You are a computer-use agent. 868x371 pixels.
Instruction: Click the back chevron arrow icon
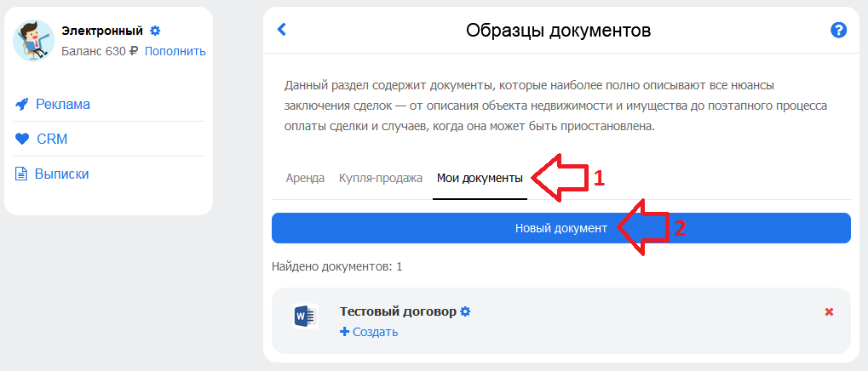click(x=281, y=29)
